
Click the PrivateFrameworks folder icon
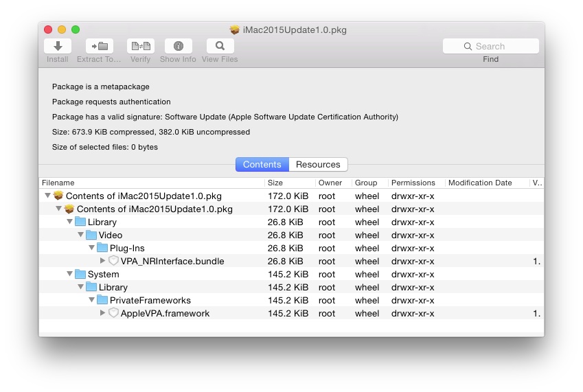point(102,300)
